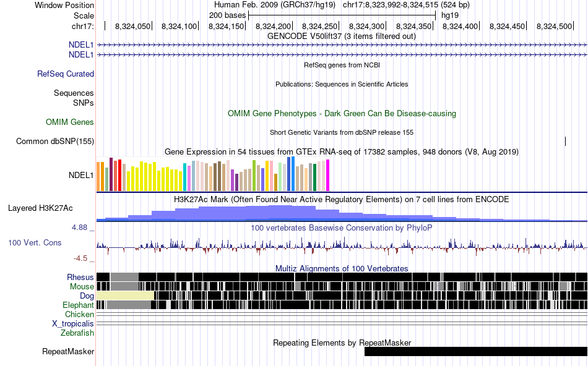Click the 8,324,100 ruler position
The height and width of the screenshot is (366, 588).
pos(179,26)
